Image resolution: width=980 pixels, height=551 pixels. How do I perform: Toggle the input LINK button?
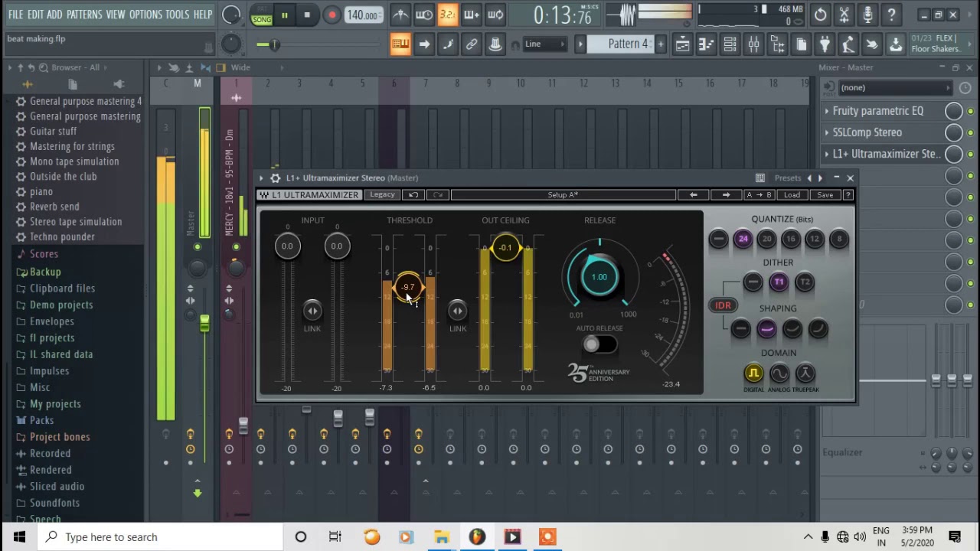coord(312,311)
